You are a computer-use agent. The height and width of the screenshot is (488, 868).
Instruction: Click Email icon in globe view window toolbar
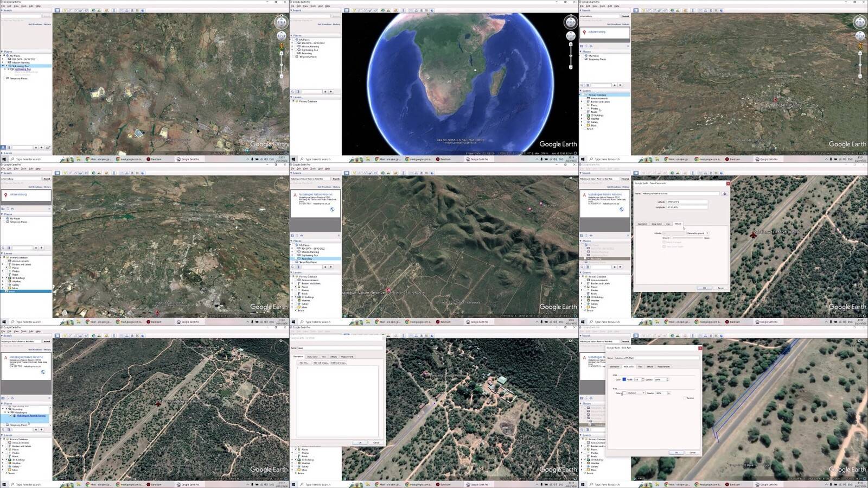(411, 10)
